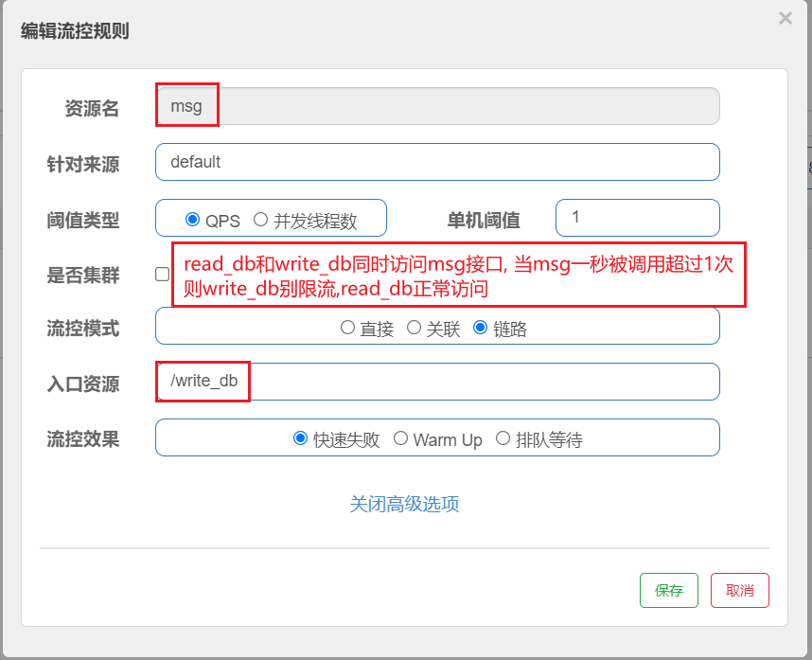Viewport: 812px width, 660px height.
Task: Click the 关闭高级选项 link
Action: 404,504
